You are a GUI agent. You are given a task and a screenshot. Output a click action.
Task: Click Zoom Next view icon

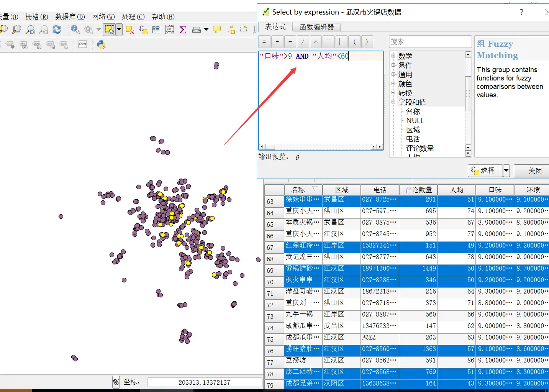click(x=44, y=30)
